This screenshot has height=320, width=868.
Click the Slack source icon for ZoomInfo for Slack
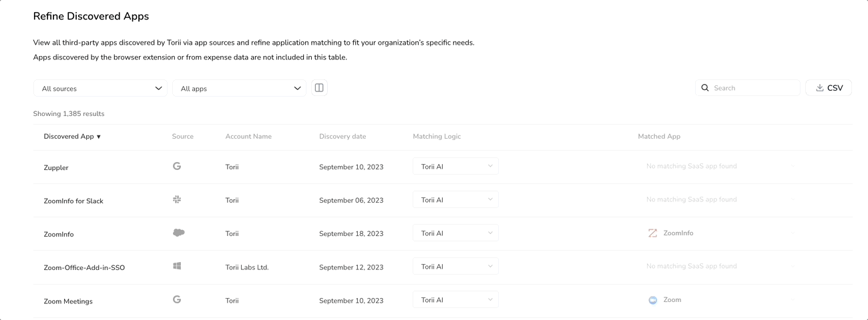tap(177, 199)
